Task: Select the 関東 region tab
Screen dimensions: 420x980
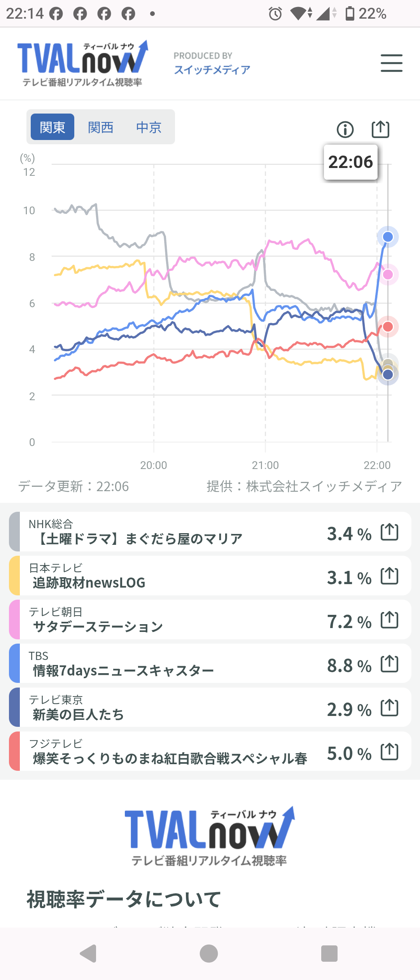Action: click(52, 127)
